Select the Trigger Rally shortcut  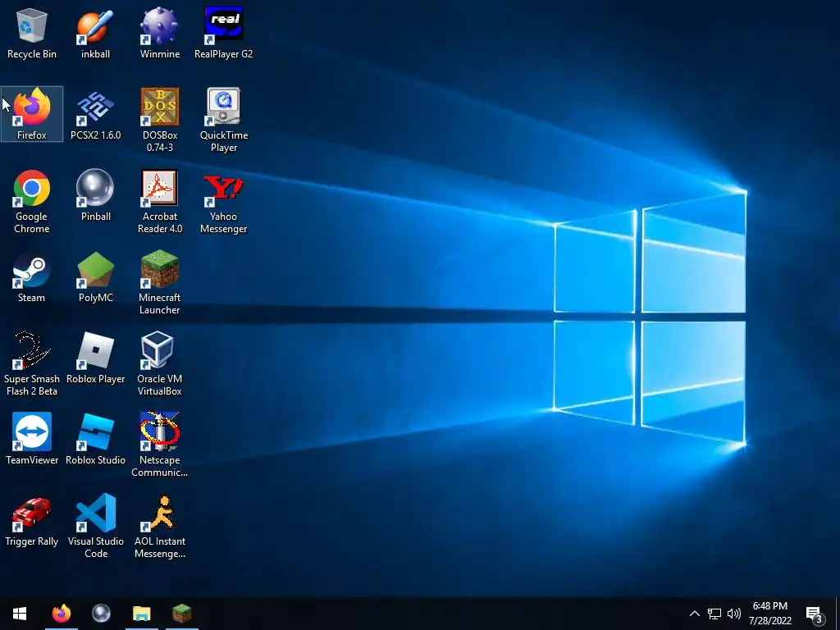click(32, 521)
